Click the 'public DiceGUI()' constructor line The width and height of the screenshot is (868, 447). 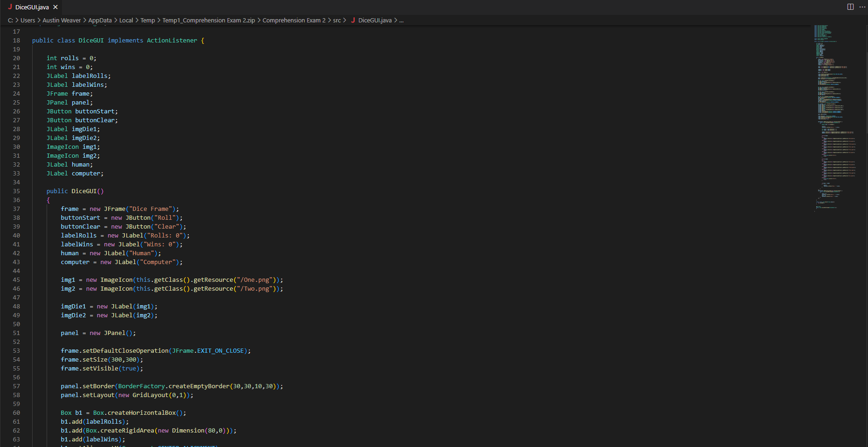(x=75, y=191)
